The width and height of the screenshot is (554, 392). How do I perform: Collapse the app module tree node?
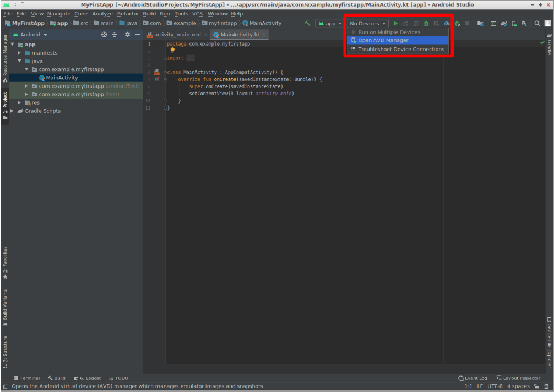[x=13, y=45]
